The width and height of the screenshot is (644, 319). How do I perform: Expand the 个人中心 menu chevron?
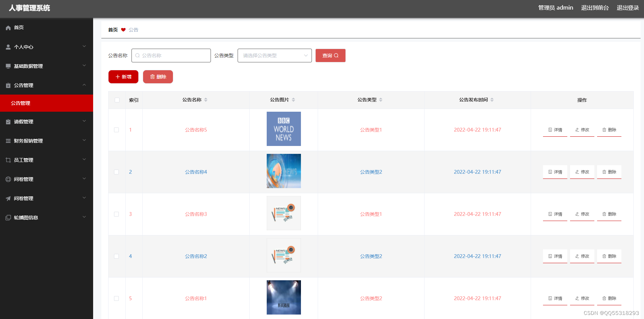(84, 46)
